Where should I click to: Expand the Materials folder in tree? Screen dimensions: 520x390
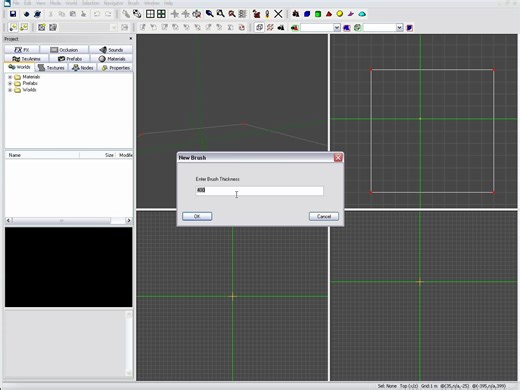(x=10, y=77)
